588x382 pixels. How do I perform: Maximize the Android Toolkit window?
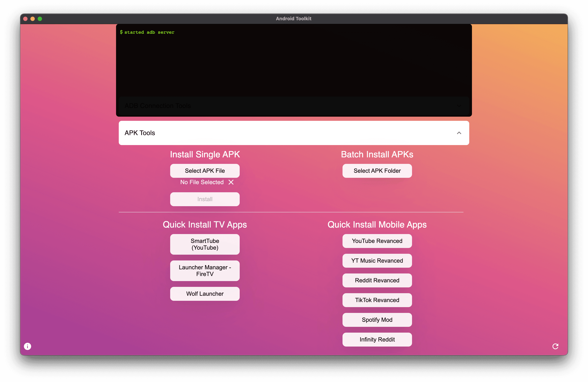[x=40, y=19]
